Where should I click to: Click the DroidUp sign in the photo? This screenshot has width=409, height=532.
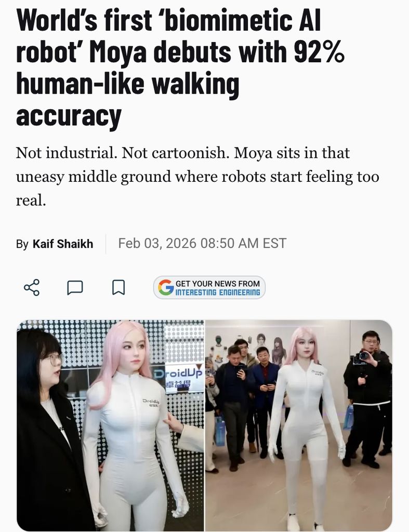tap(179, 378)
